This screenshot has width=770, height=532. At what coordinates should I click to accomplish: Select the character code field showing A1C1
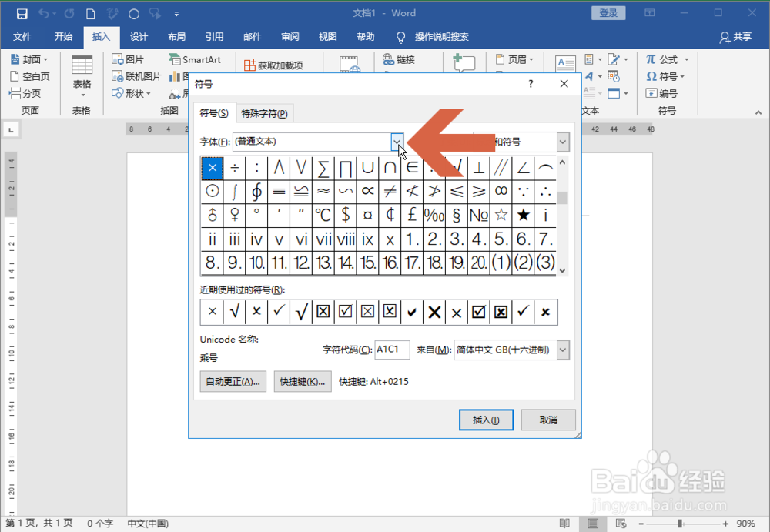coord(392,350)
